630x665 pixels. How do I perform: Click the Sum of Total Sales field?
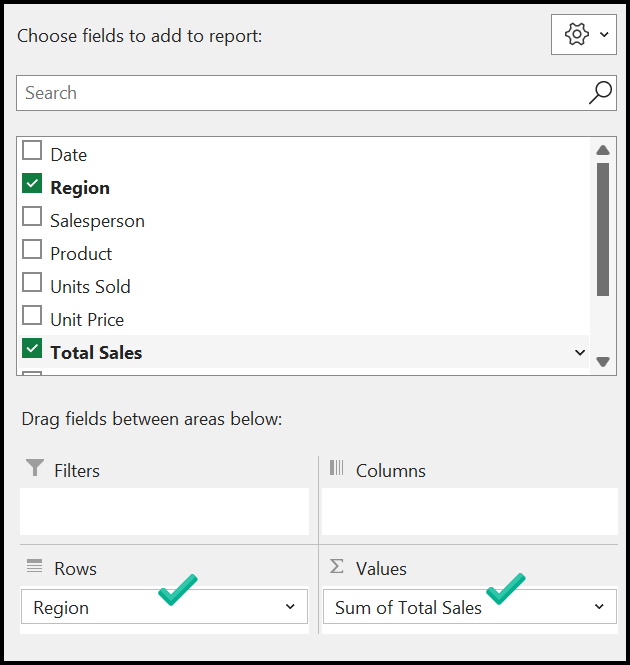coord(408,608)
